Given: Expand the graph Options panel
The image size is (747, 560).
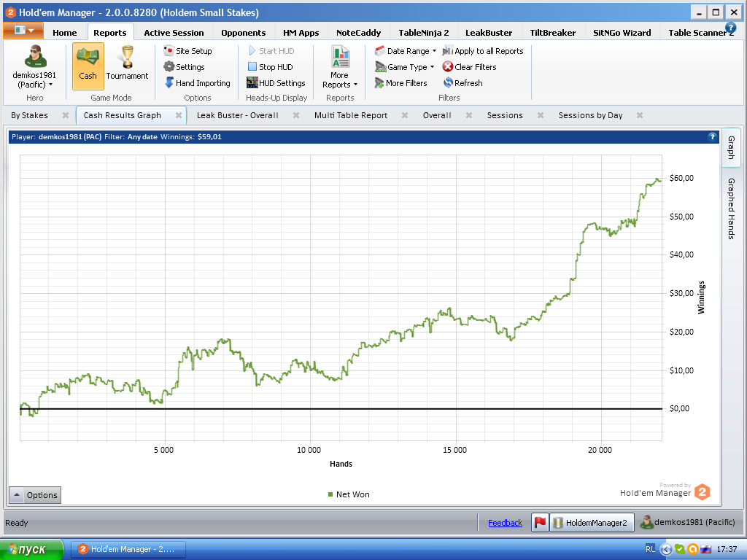Looking at the screenshot, I should (35, 495).
